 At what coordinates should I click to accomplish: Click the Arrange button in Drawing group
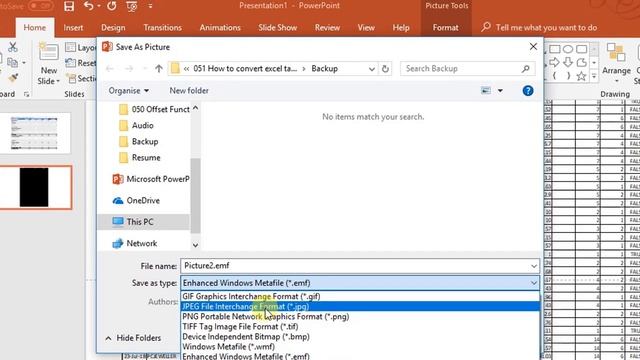616,61
